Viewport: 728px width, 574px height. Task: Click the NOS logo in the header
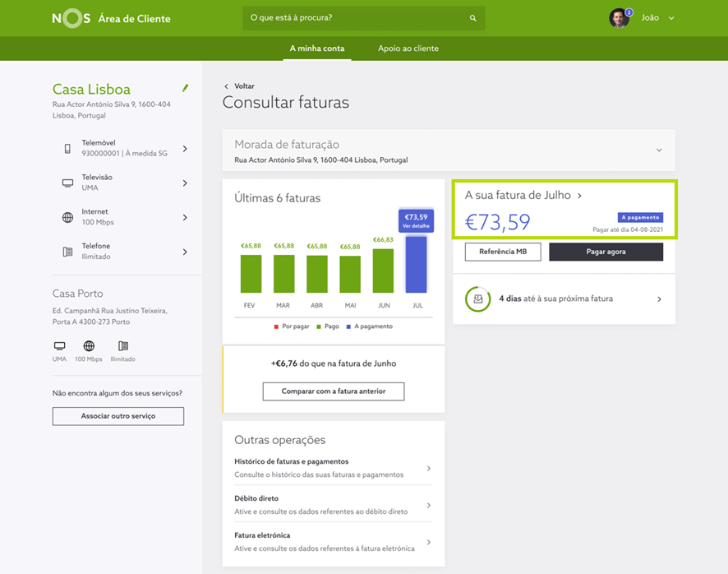[71, 19]
